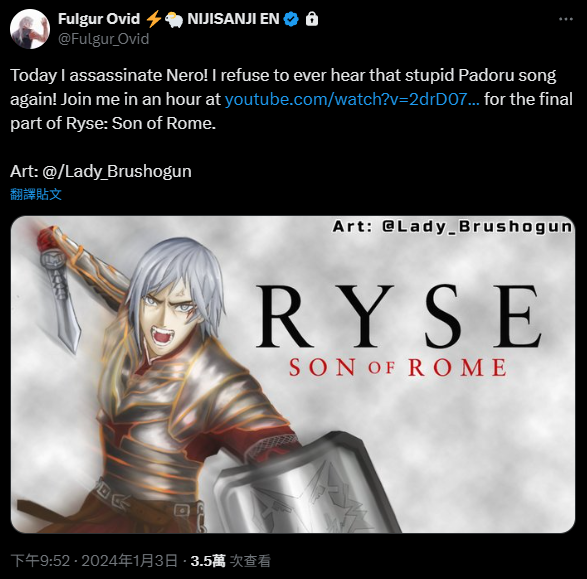Open Fulgur Ovid's profile avatar
Image resolution: width=587 pixels, height=579 pixels.
tap(30, 29)
